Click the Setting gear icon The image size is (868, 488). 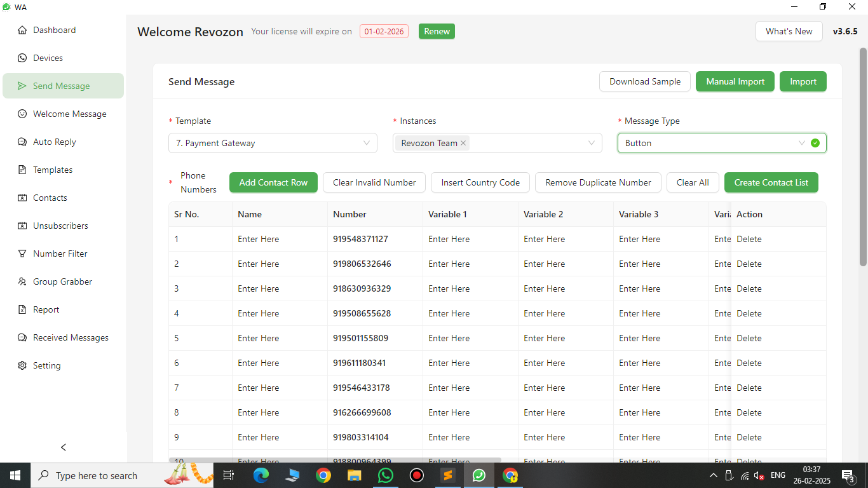[22, 365]
